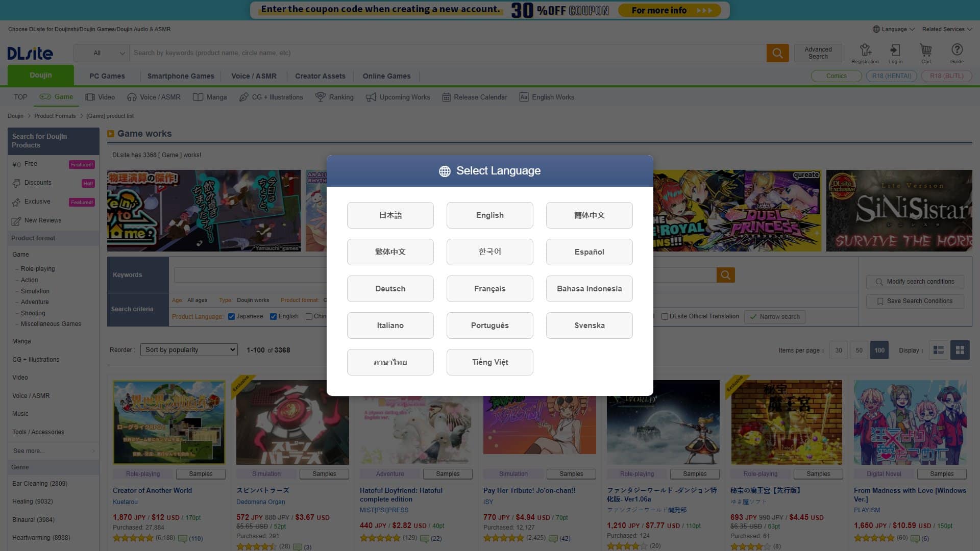This screenshot has width=980, height=551.
Task: Click the DLsite logo
Action: coord(30,53)
